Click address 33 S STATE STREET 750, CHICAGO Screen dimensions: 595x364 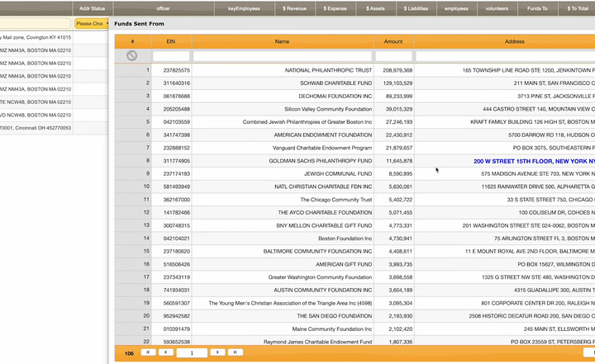(505, 200)
